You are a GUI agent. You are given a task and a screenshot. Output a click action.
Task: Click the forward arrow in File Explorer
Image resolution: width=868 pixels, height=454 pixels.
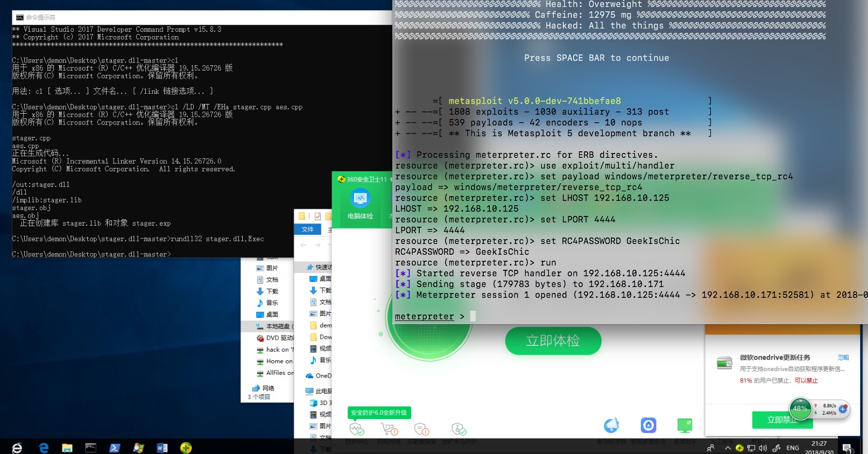point(317,245)
